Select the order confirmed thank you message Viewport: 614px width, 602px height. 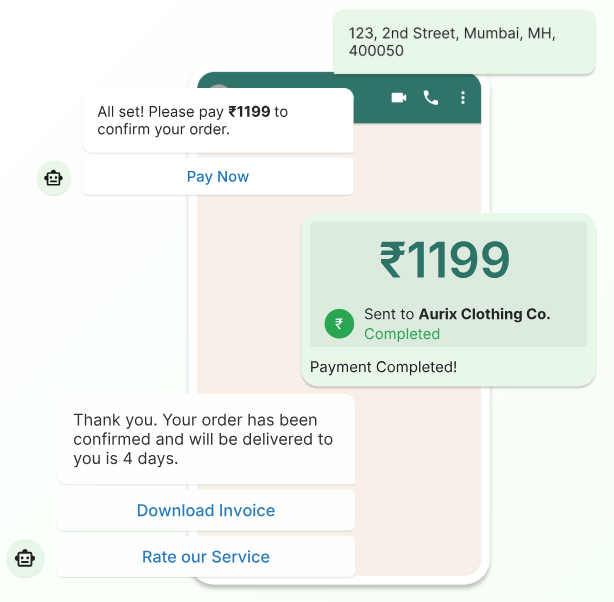(x=204, y=439)
